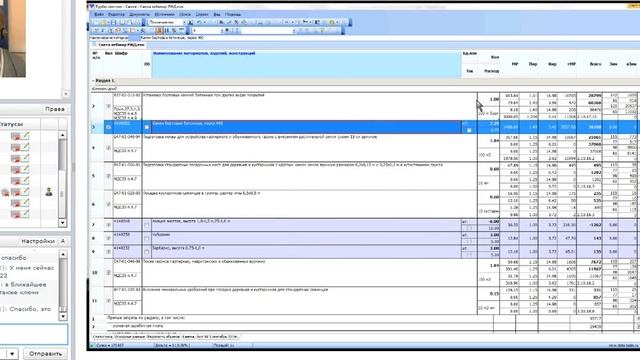This screenshot has height=360, width=640.
Task: Open dropdown arrow left of Отправить
Action: (x=12, y=353)
